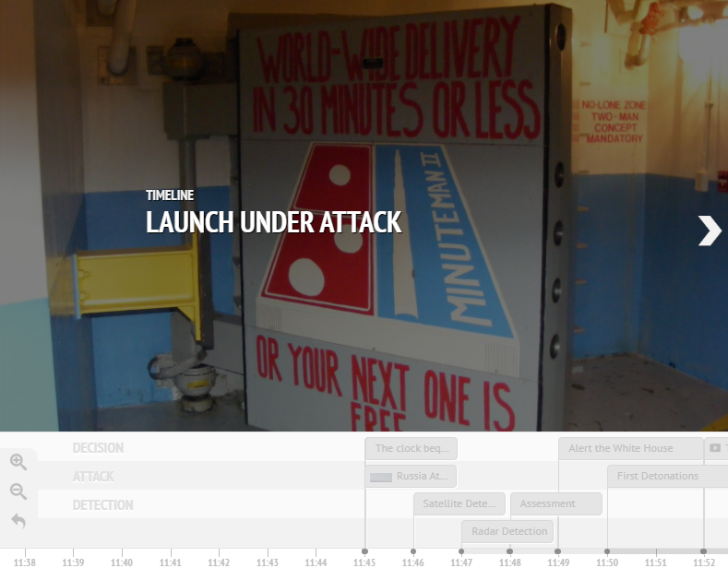The height and width of the screenshot is (568, 728).
Task: Return to timeline start with back arrow
Action: click(x=18, y=521)
